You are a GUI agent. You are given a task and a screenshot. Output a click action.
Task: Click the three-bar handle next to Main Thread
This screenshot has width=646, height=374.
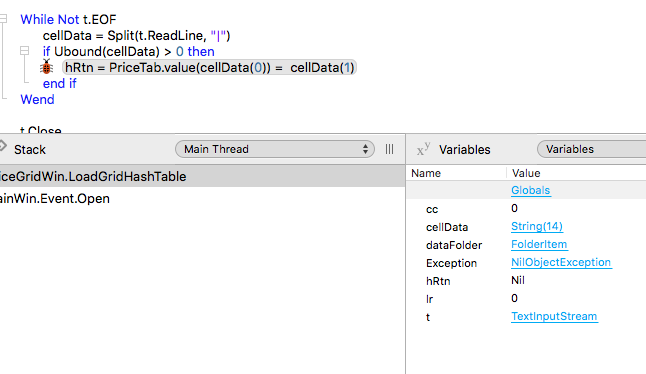point(389,149)
